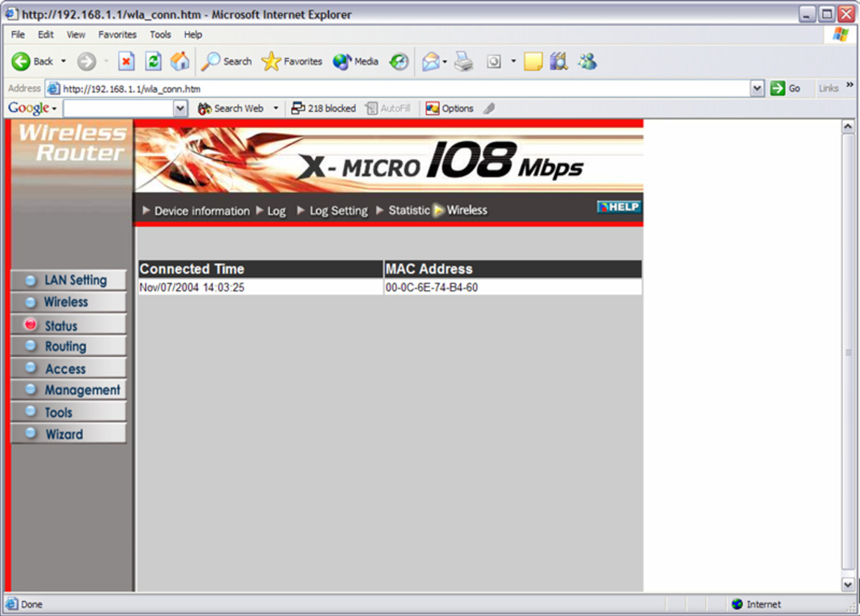Open Google toolbar Options
Screen dimensions: 860x616
[x=450, y=109]
